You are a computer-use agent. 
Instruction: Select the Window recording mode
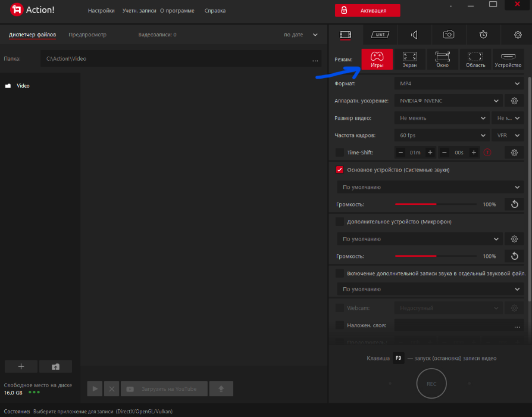(442, 59)
